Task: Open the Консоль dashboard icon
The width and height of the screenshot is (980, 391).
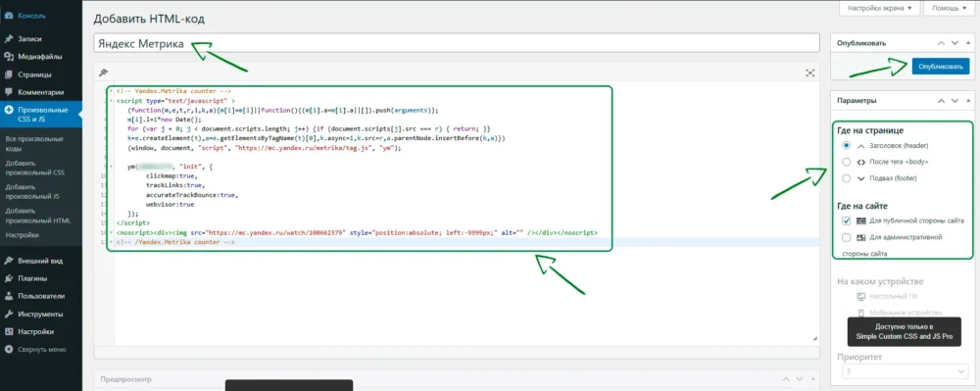Action: (x=9, y=15)
